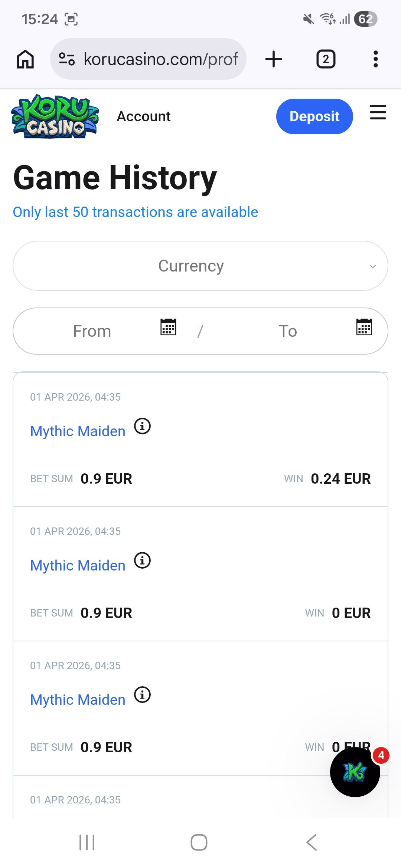The width and height of the screenshot is (401, 868).
Task: Open the second Mythic Maiden game link
Action: 78,566
